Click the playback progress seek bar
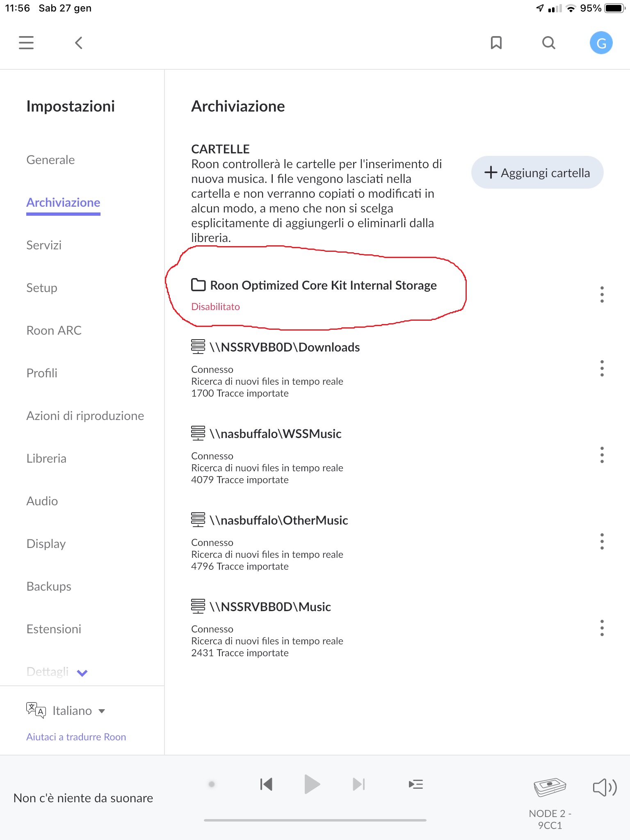The width and height of the screenshot is (630, 840). (x=315, y=820)
